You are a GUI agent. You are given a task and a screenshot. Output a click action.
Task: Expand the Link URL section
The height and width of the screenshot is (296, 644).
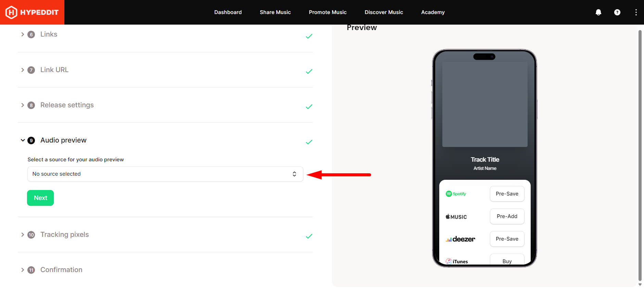[54, 70]
